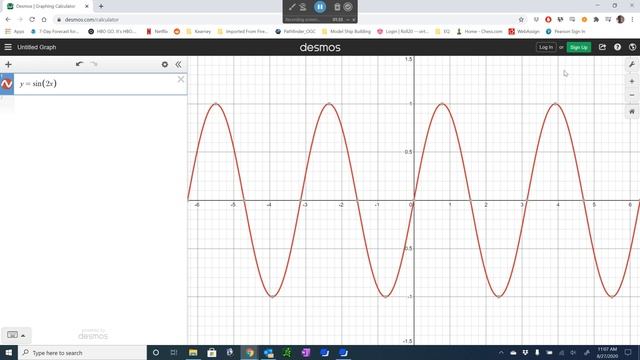Open the 7-Day Forecast bookmark
The image size is (640, 360).
pyautogui.click(x=55, y=31)
